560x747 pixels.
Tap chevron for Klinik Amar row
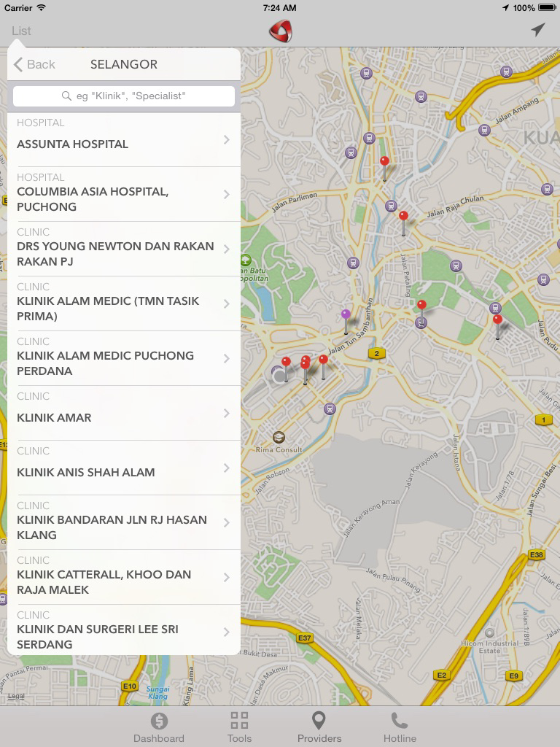click(227, 414)
